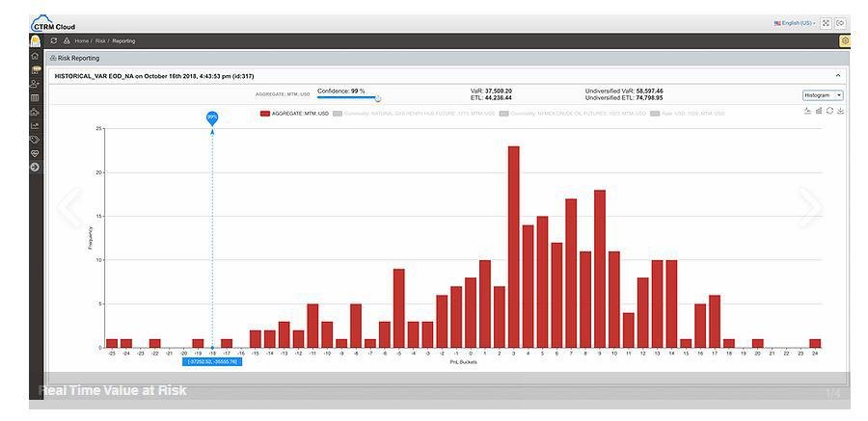Click the line chart sidebar icon
Image resolution: width=868 pixels, height=421 pixels.
36,125
